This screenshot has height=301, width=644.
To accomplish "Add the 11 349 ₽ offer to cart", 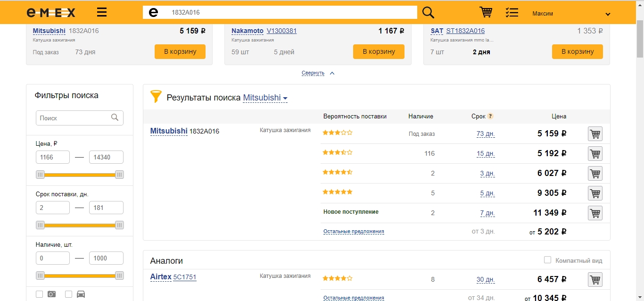I will pos(595,213).
